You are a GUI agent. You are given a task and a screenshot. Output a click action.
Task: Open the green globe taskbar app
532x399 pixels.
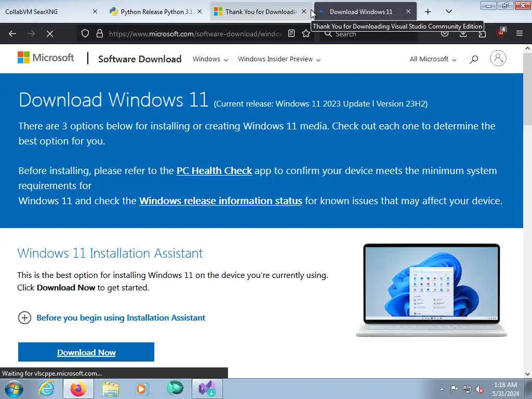[175, 389]
